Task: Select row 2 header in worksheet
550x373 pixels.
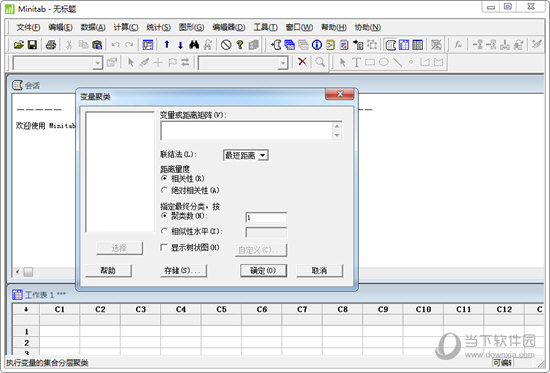Action: coord(26,342)
